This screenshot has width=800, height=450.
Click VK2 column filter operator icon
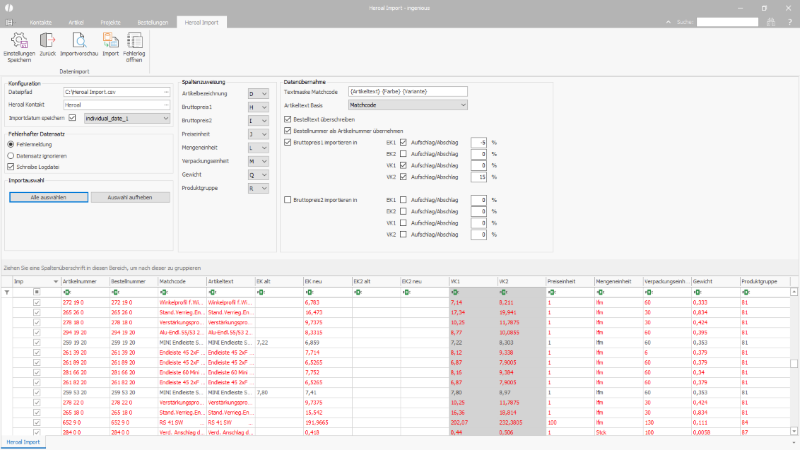(x=503, y=292)
